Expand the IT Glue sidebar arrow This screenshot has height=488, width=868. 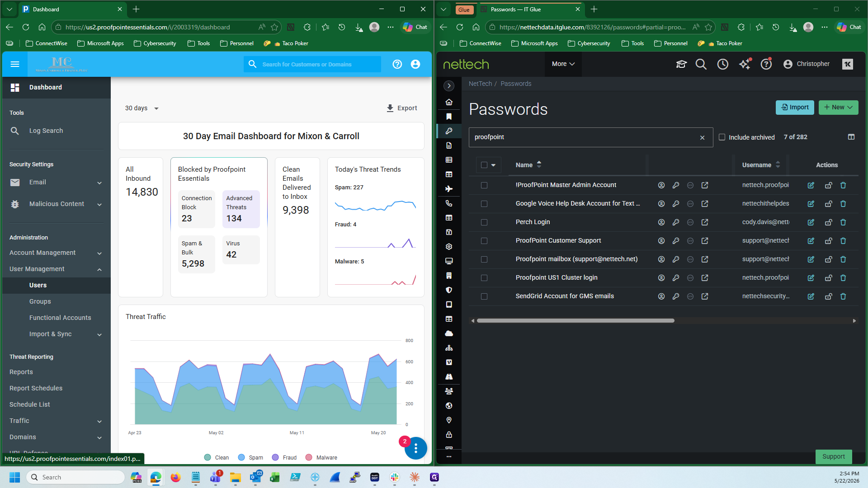449,85
